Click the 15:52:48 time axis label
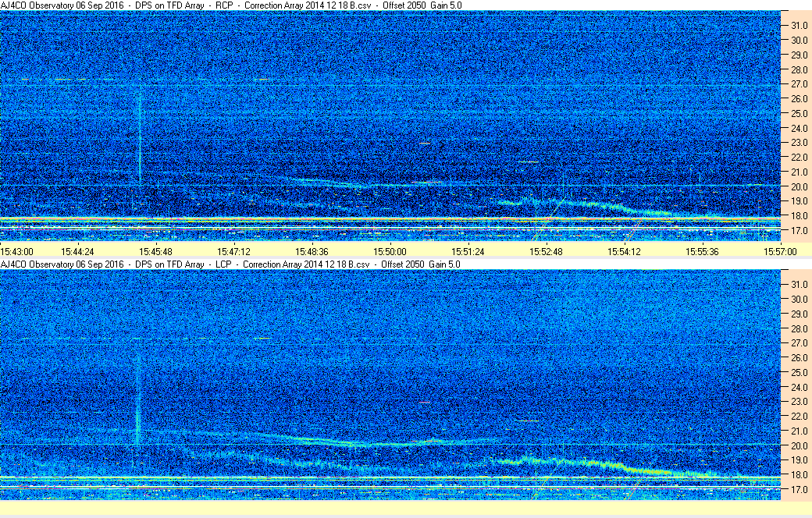Viewport: 812px width, 518px height. (x=546, y=251)
